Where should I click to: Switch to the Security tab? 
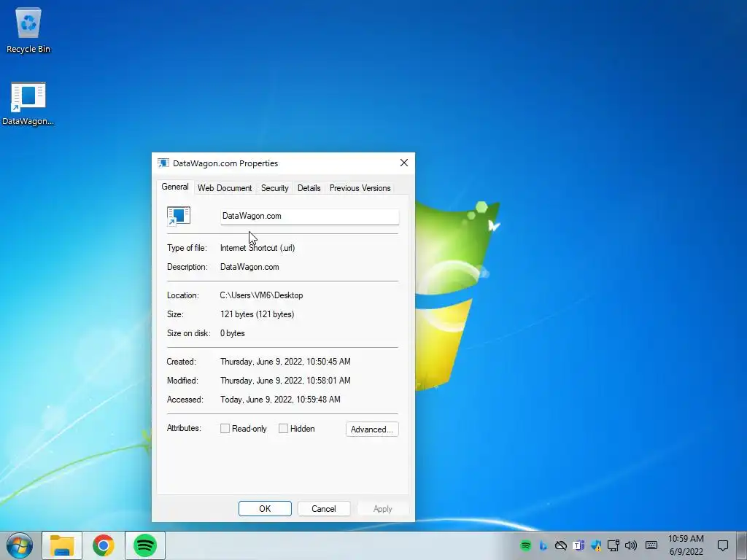point(274,188)
